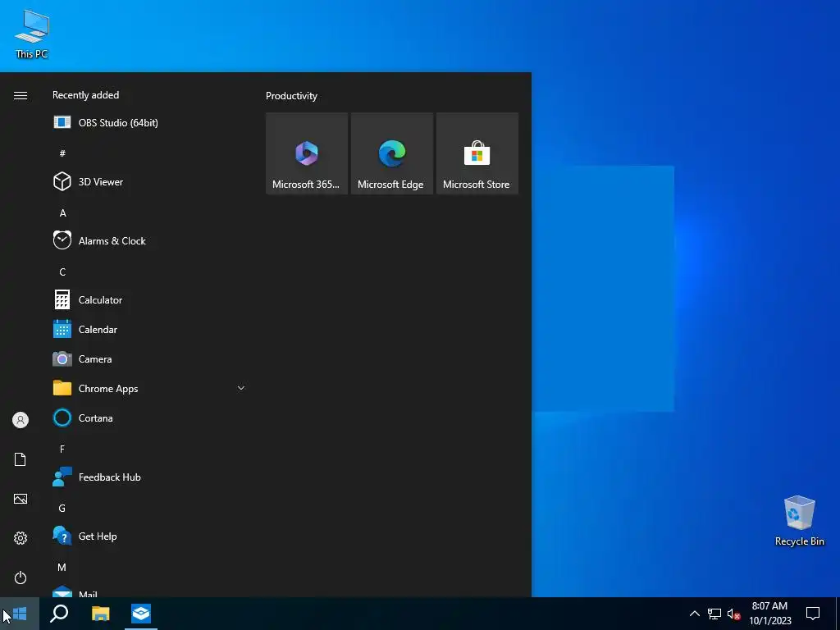Click the Chrome Apps folder icon
This screenshot has width=840, height=630.
click(62, 388)
